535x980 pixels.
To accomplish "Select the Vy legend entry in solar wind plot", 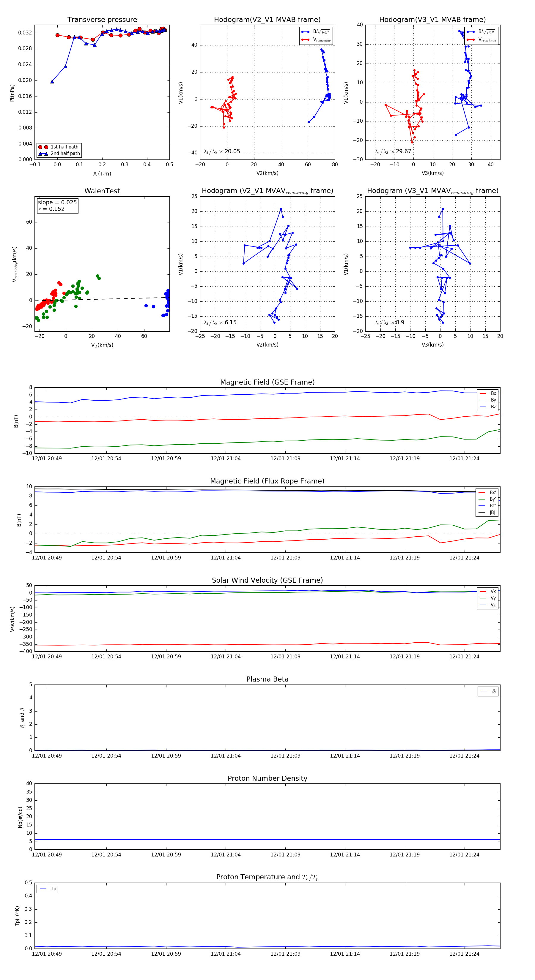I will (x=488, y=598).
